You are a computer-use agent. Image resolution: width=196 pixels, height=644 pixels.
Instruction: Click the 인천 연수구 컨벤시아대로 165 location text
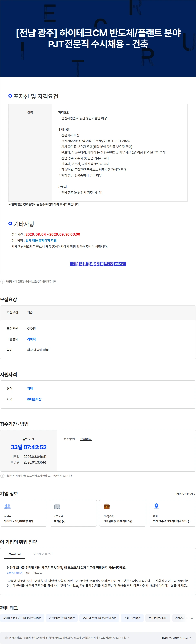tap(172, 521)
